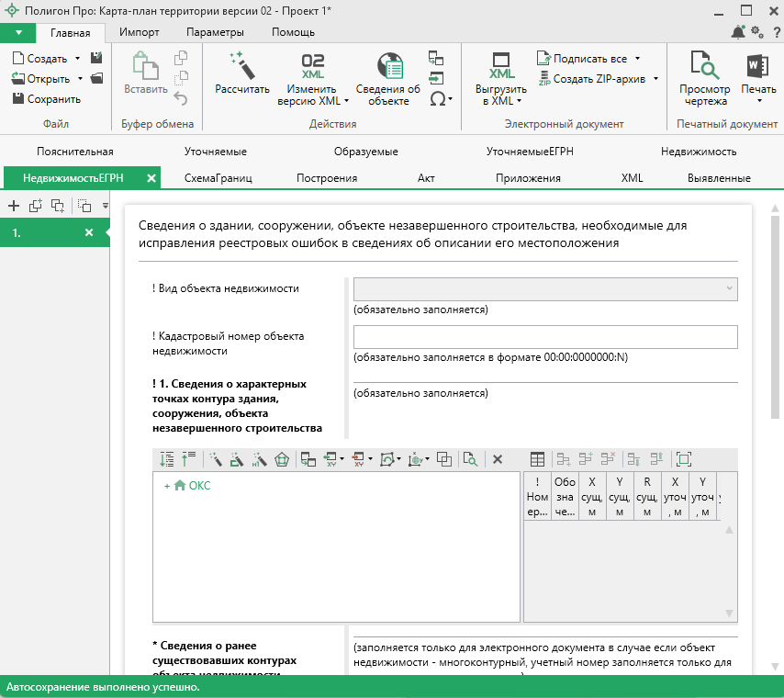Screen dimensions: 784x698
Task: Click the Сохранить button
Action: point(47,99)
